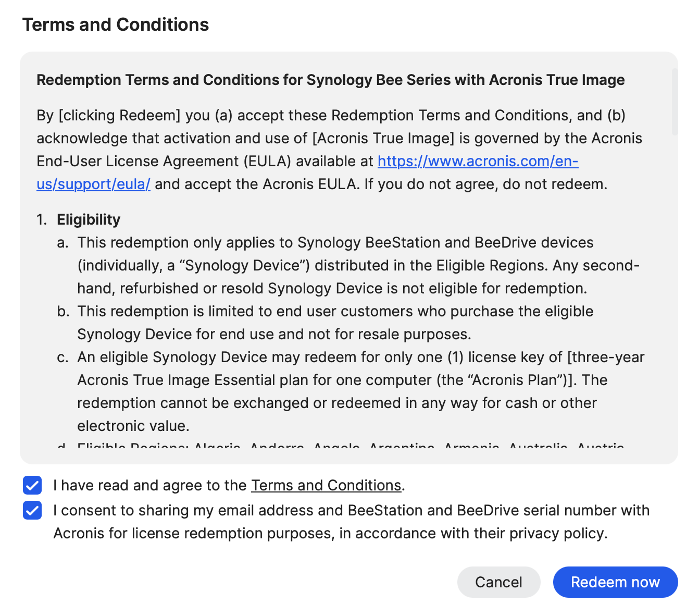
Task: Click the bold Redemption Terms heading
Action: [330, 80]
